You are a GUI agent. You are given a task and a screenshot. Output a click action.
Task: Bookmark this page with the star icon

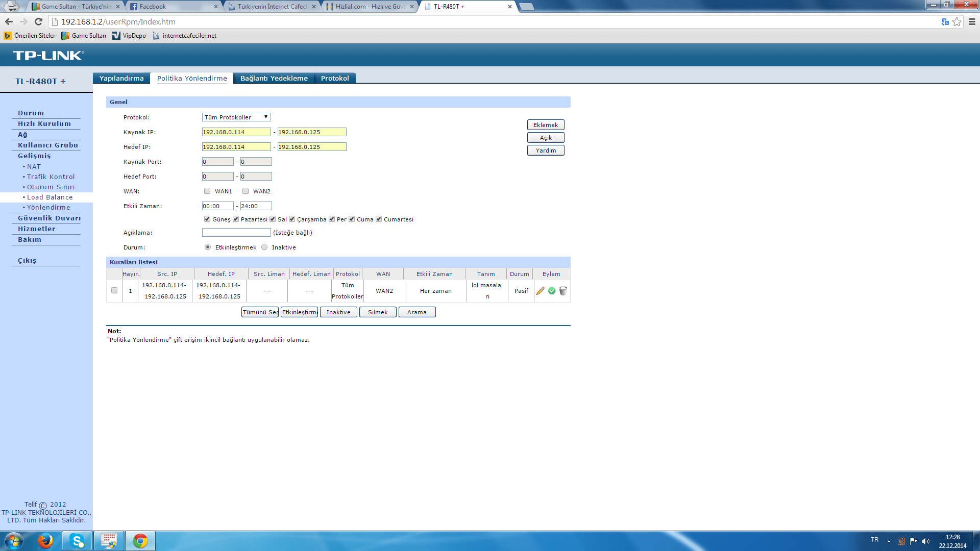[957, 21]
